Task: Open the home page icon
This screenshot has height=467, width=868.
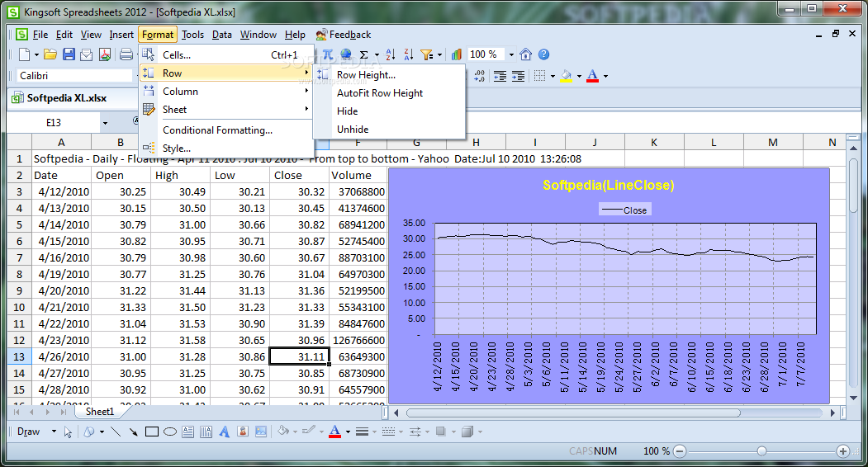Action: tap(526, 54)
